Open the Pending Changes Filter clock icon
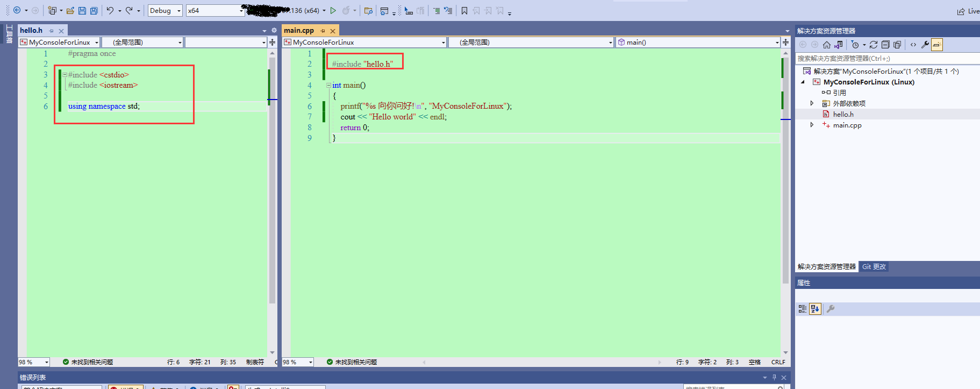Image resolution: width=980 pixels, height=389 pixels. click(855, 45)
